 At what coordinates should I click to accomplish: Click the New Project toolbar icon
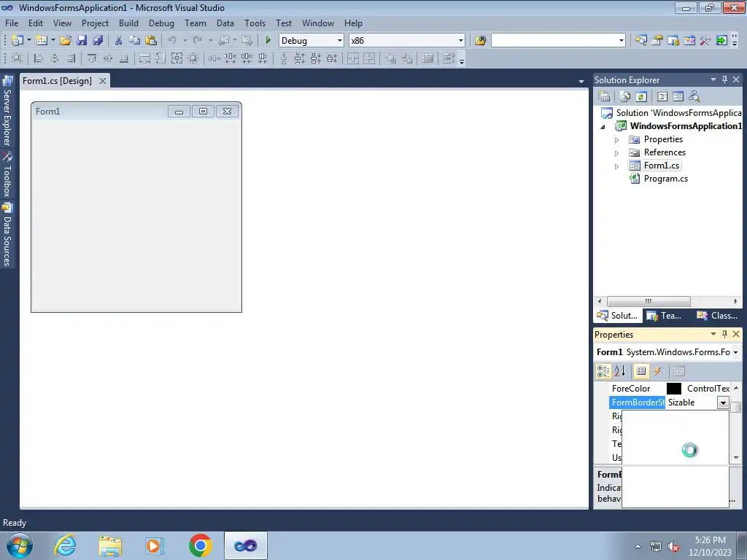[18, 41]
